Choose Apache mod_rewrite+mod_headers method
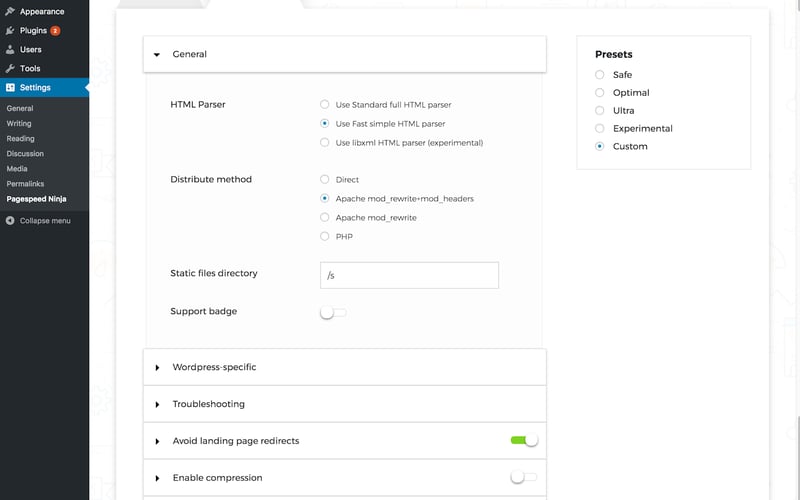 point(324,198)
